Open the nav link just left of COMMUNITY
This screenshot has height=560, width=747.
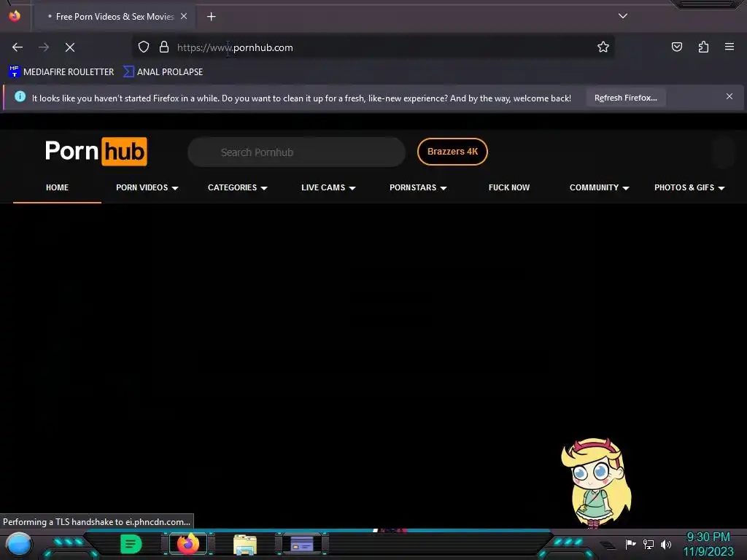point(508,187)
